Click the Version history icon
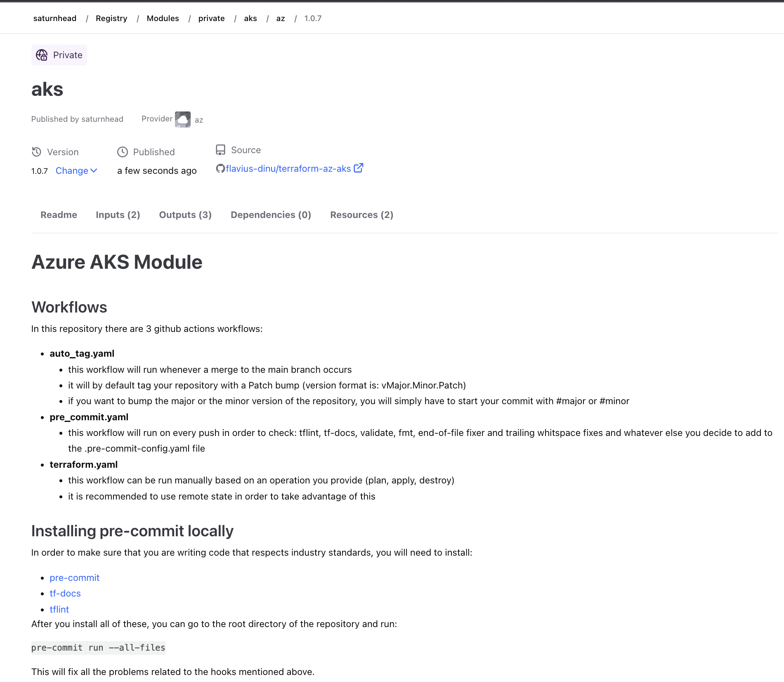The image size is (784, 682). click(x=36, y=152)
